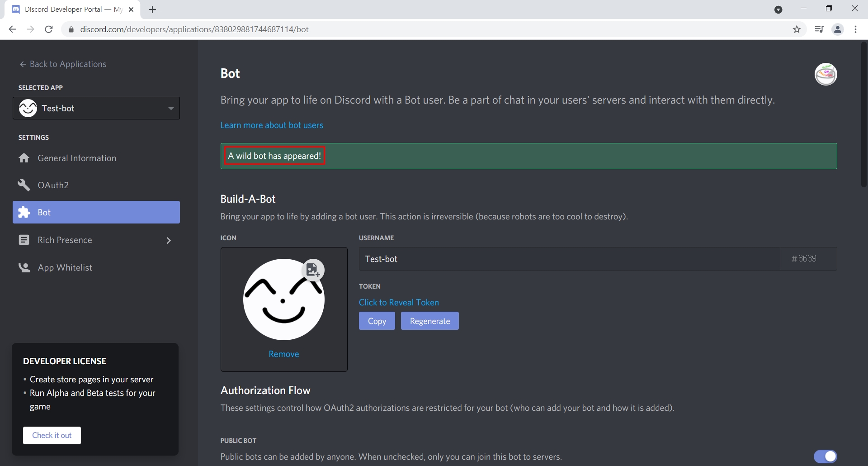Click the bot smiley icon thumbnail
The width and height of the screenshot is (868, 466).
pyautogui.click(x=284, y=300)
